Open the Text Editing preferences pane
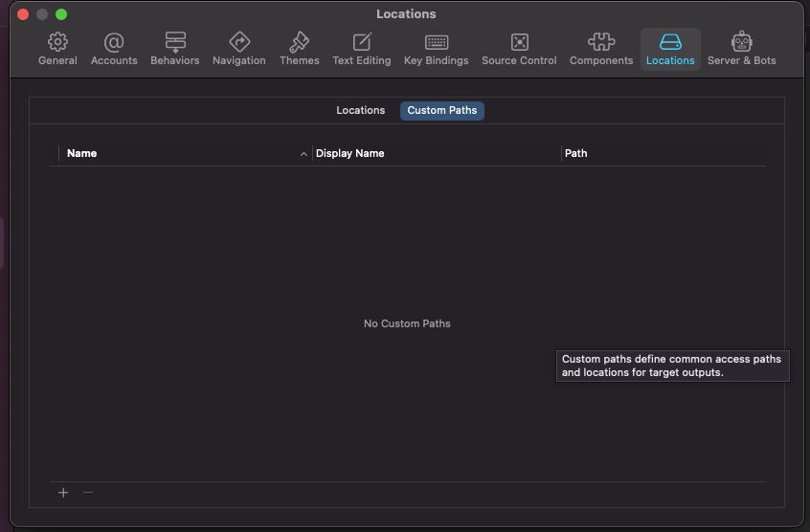Viewport: 810px width, 532px height. click(x=362, y=50)
